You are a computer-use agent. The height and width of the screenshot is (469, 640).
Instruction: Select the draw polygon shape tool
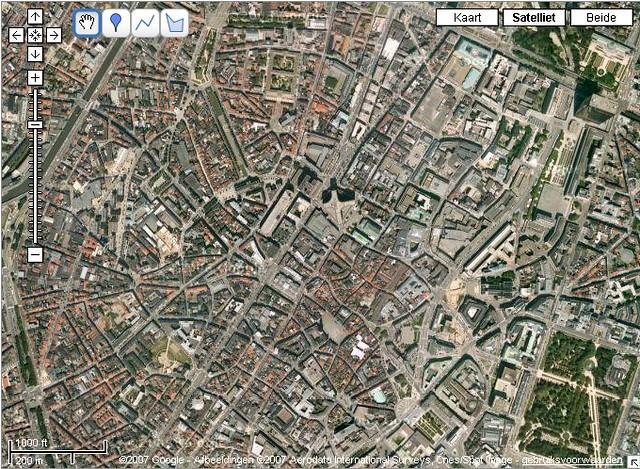click(x=175, y=22)
